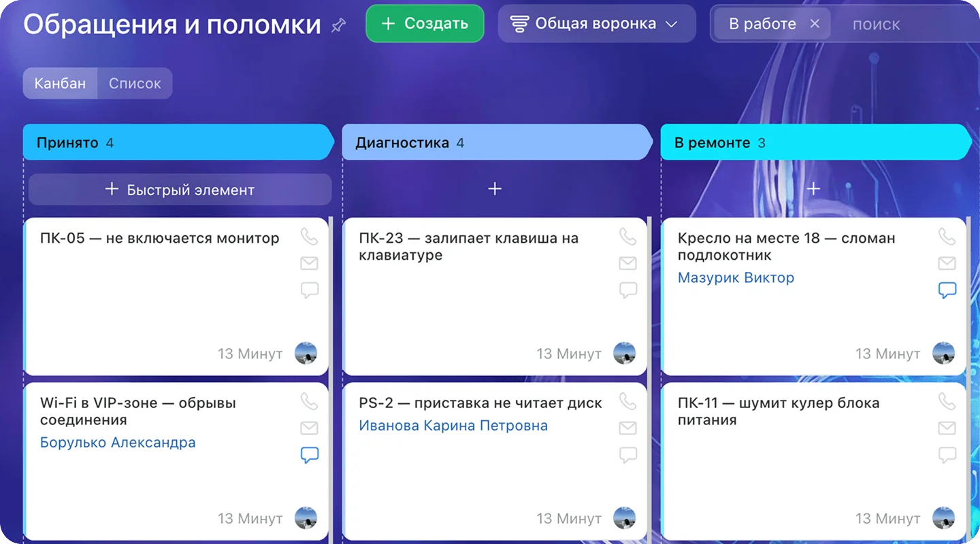Image resolution: width=980 pixels, height=544 pixels.
Task: Click the phone icon on the Кресло на месте 18 card
Action: tap(947, 237)
